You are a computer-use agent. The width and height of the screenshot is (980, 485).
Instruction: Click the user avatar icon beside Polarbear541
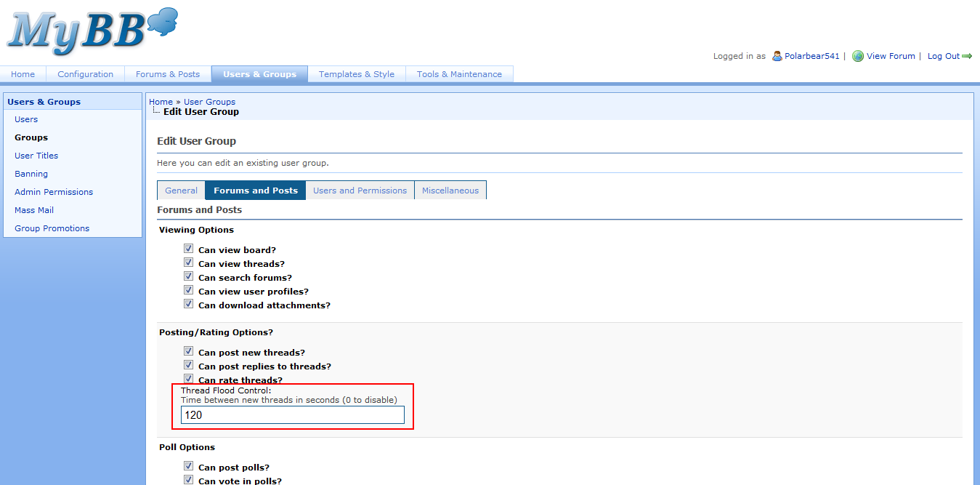point(777,56)
